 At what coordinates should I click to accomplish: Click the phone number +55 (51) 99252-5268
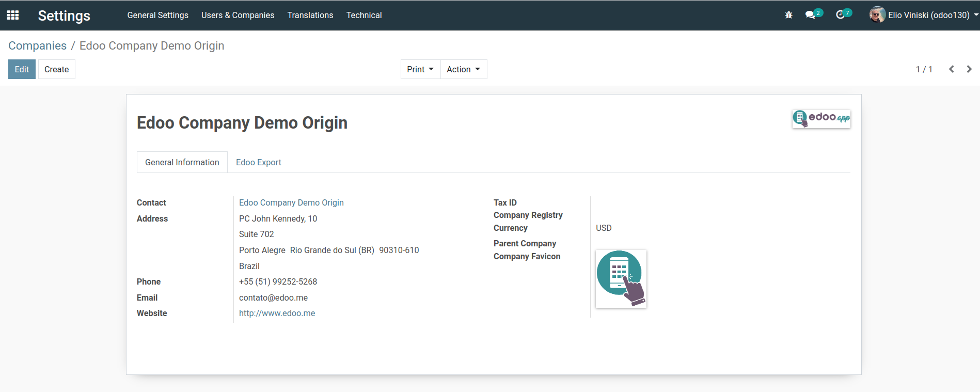tap(278, 281)
